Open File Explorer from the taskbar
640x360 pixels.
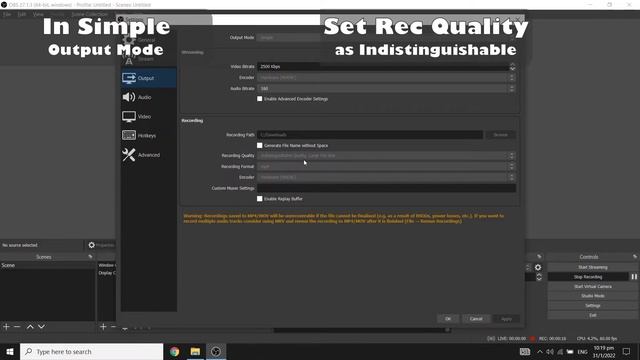click(195, 351)
